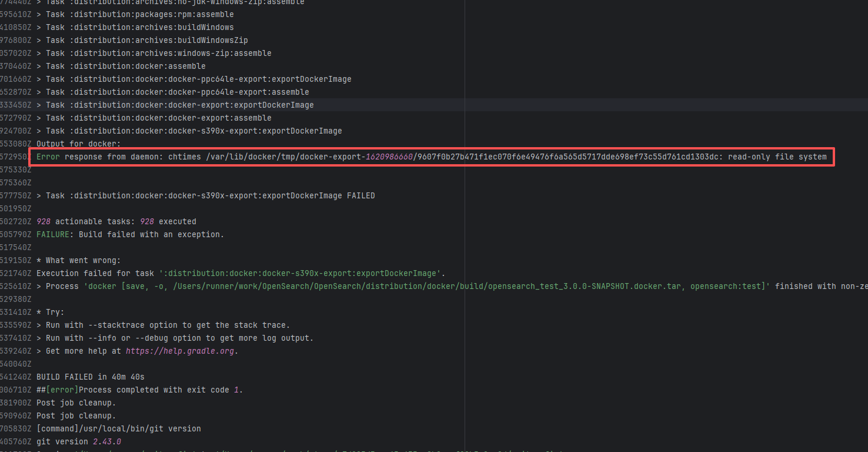Open the https://help.gradle.org link

pyautogui.click(x=181, y=351)
